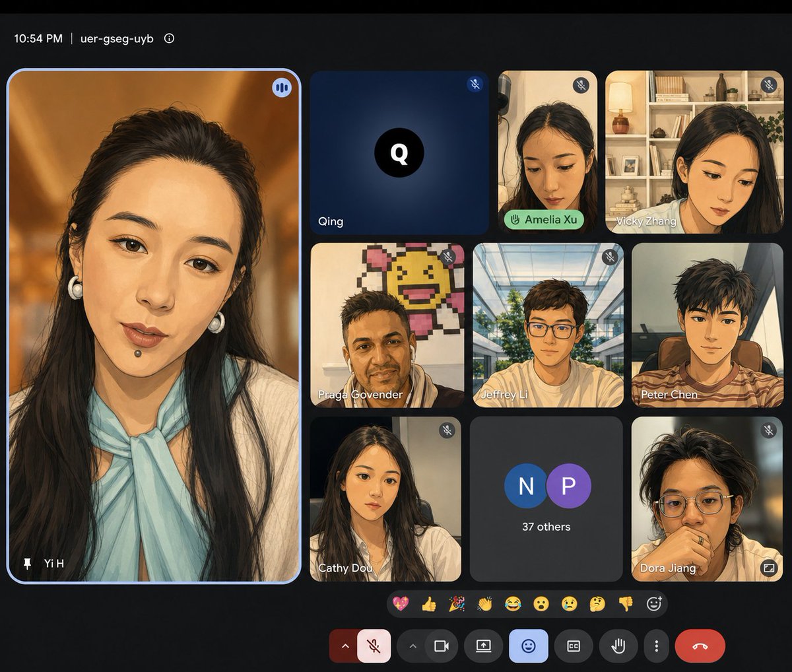Send the sparkling heart reaction
Screen dimensions: 792x672
pos(401,603)
